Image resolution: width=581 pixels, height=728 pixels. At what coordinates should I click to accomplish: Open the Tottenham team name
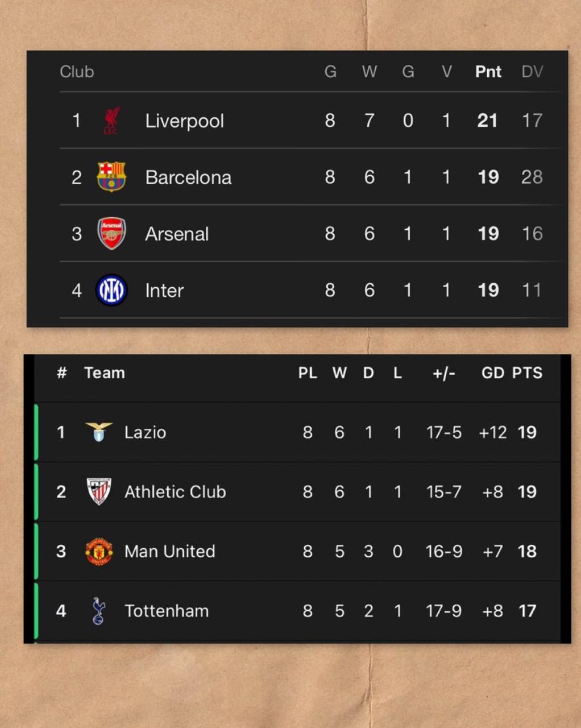[x=167, y=611]
